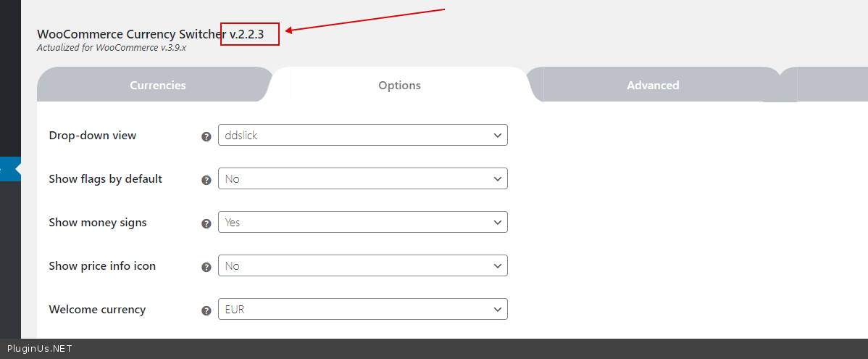Click the Welcome currency label text
The height and width of the screenshot is (359, 868).
point(97,310)
